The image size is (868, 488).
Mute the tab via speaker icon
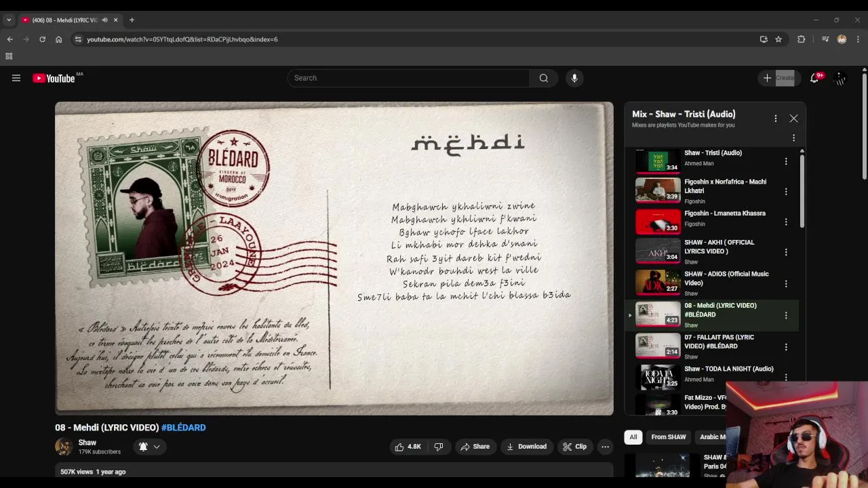(x=104, y=20)
